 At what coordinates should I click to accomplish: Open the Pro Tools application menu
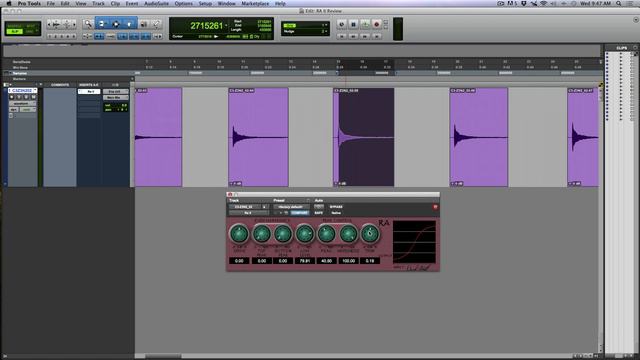click(x=29, y=3)
